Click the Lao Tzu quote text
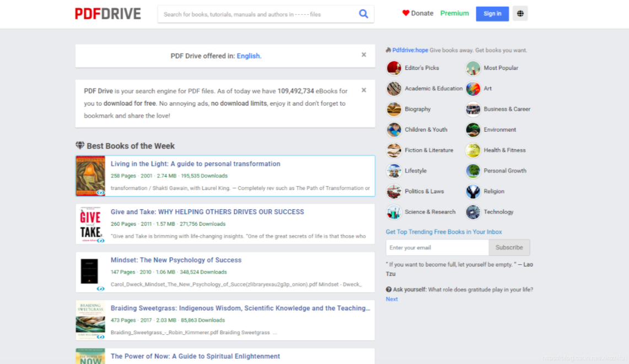The height and width of the screenshot is (364, 629). 459,269
